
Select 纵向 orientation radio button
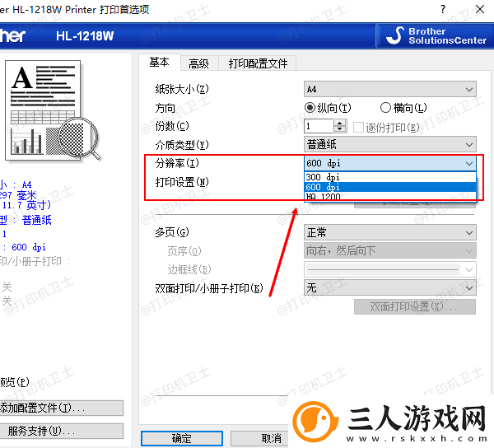tap(310, 108)
